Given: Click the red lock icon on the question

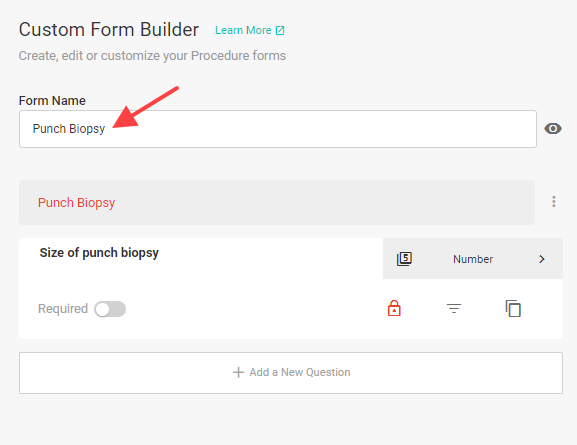Looking at the screenshot, I should [394, 308].
